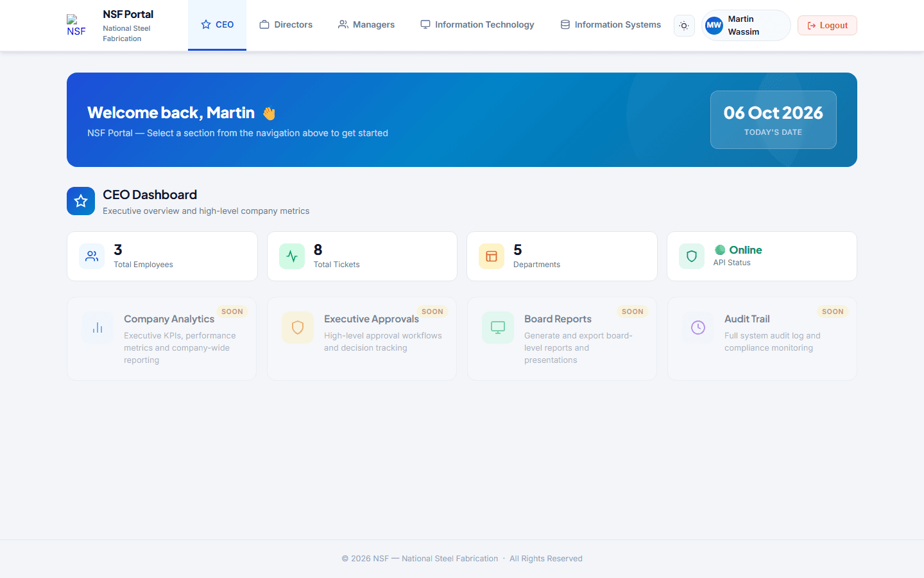Select the Audit Trail card title

click(x=747, y=319)
